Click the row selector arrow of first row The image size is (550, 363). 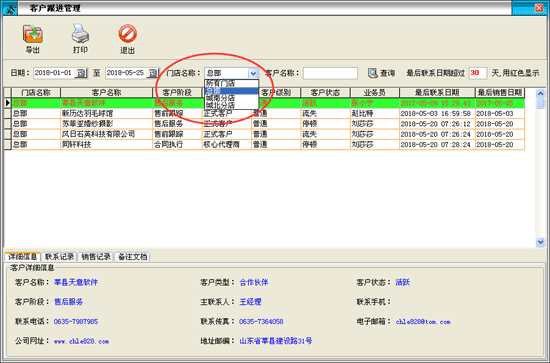tap(7, 103)
